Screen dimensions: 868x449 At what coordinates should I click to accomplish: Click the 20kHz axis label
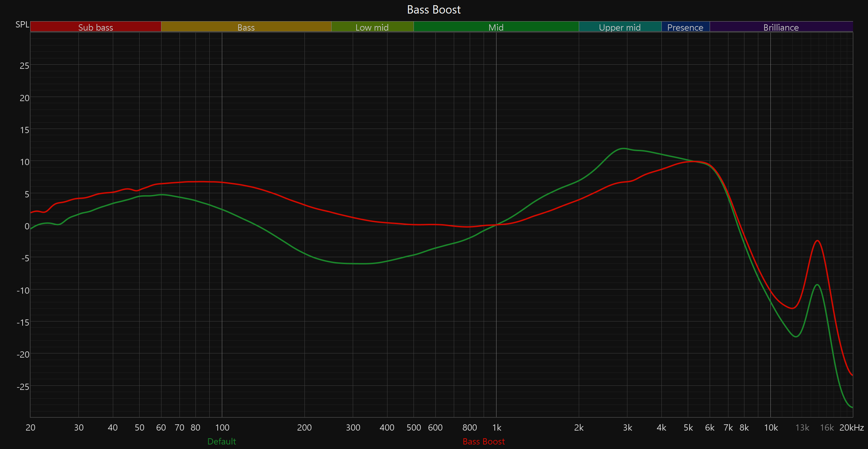851,427
